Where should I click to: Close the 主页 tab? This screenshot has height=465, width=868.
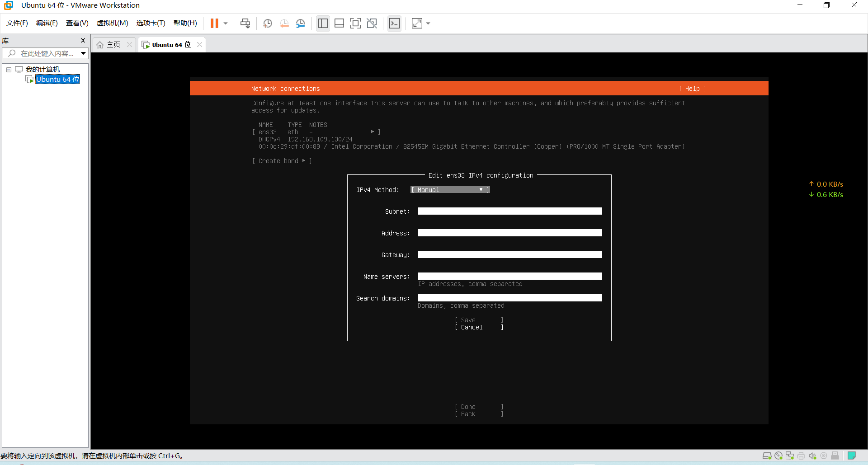[x=129, y=44]
